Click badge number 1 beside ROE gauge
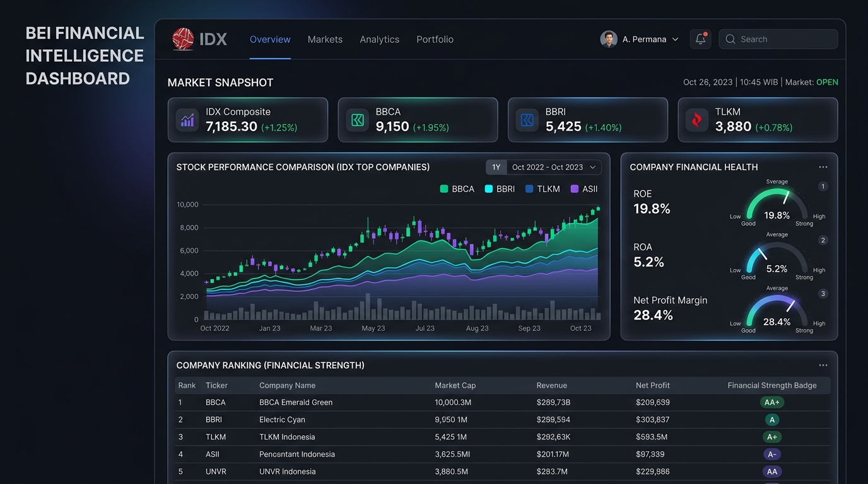This screenshot has height=484, width=868. [x=823, y=187]
